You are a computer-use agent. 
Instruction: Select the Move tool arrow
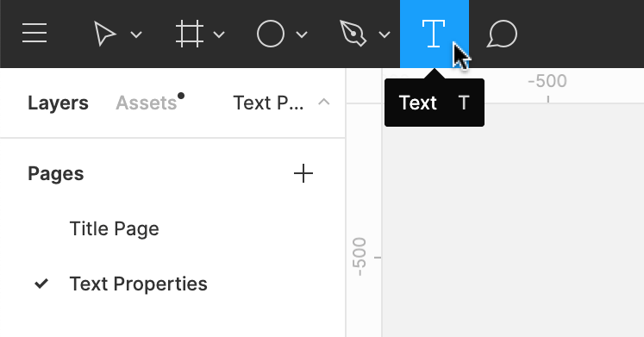105,34
